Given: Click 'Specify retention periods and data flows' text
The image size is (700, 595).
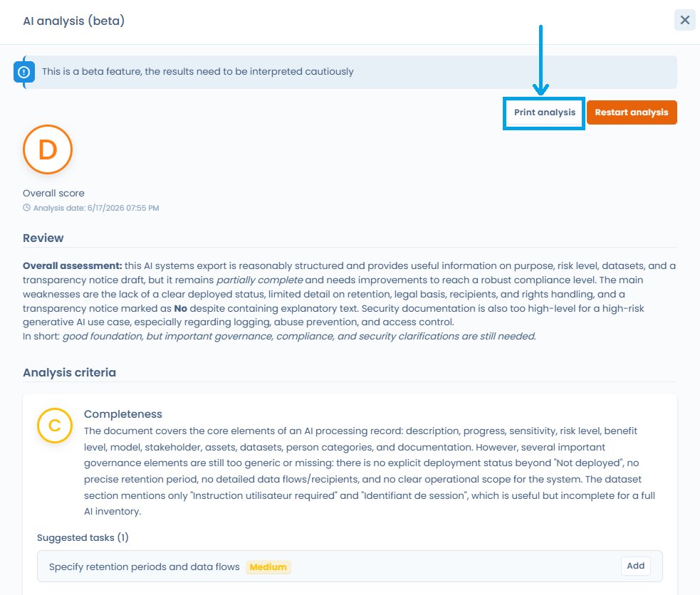Looking at the screenshot, I should coord(144,567).
